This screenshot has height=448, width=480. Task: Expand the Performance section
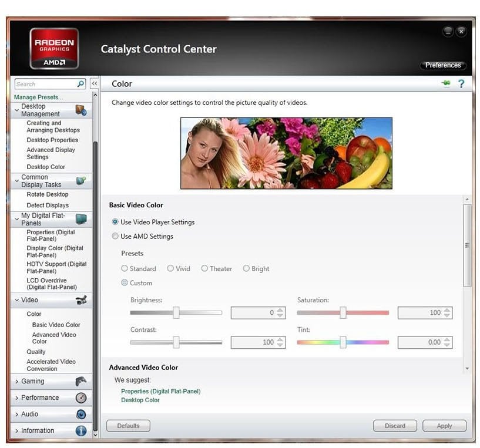[x=17, y=398]
